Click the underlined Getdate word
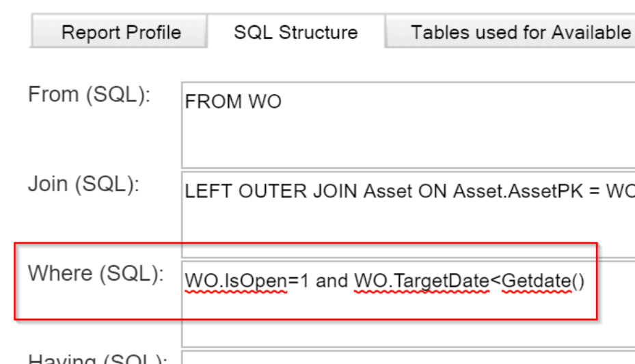The height and width of the screenshot is (364, 635). 536,281
